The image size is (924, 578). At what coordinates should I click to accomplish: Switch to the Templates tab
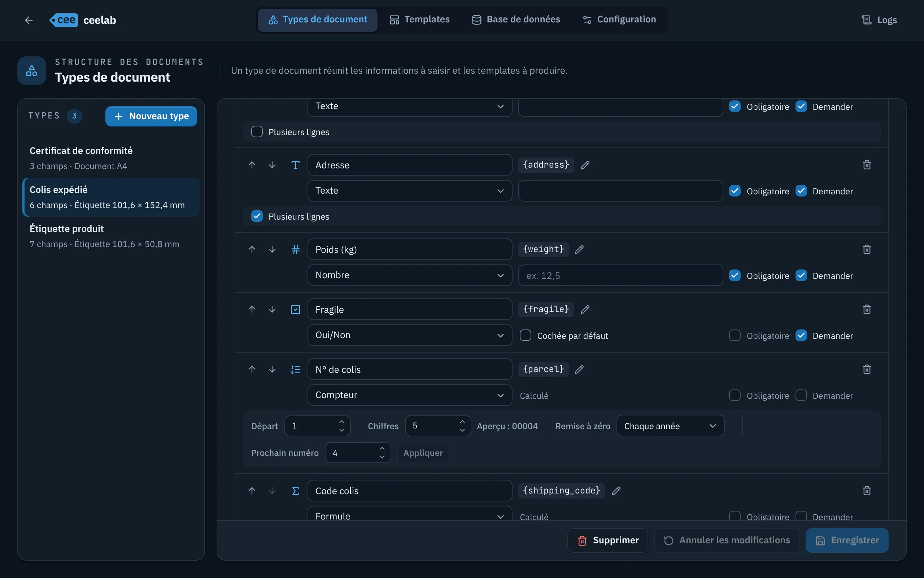coord(419,20)
